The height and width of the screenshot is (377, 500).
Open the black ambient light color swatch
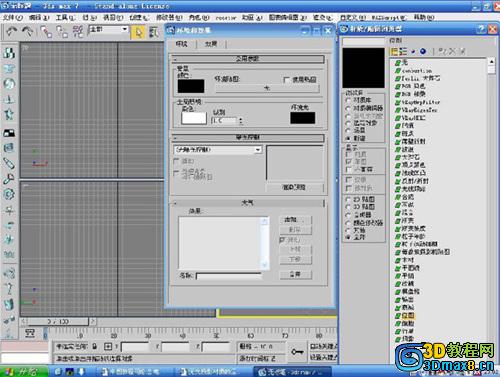[x=303, y=118]
